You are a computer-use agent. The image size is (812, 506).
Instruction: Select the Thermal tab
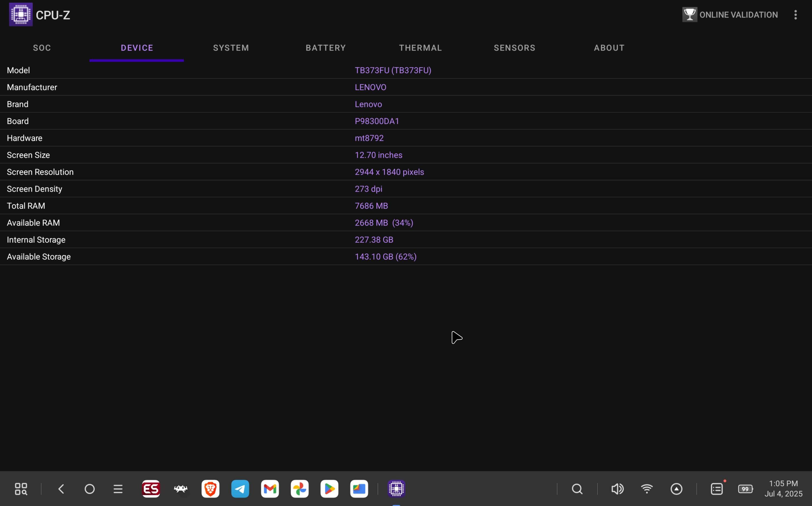420,48
